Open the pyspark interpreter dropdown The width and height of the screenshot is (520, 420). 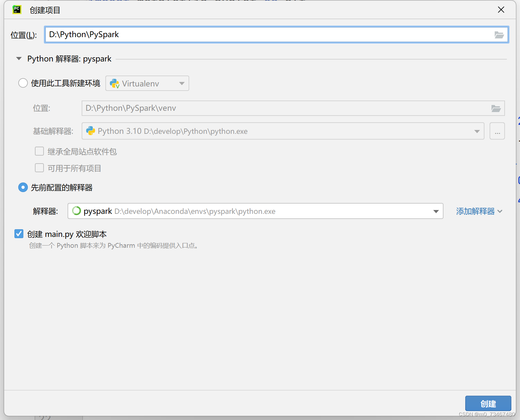tap(436, 211)
